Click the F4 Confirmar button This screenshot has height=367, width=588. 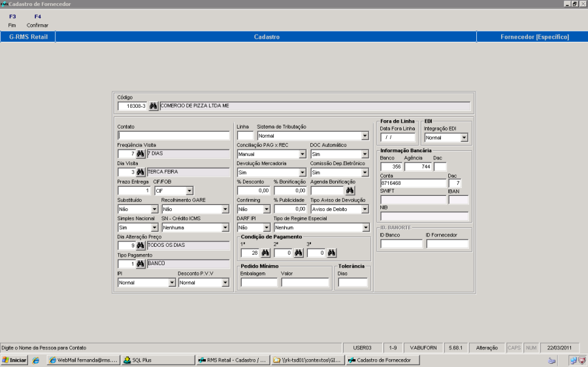pyautogui.click(x=37, y=21)
